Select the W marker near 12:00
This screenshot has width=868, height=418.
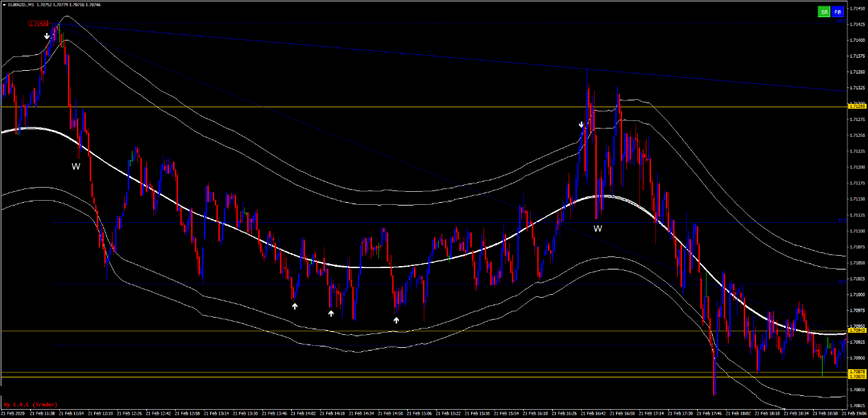coord(76,166)
